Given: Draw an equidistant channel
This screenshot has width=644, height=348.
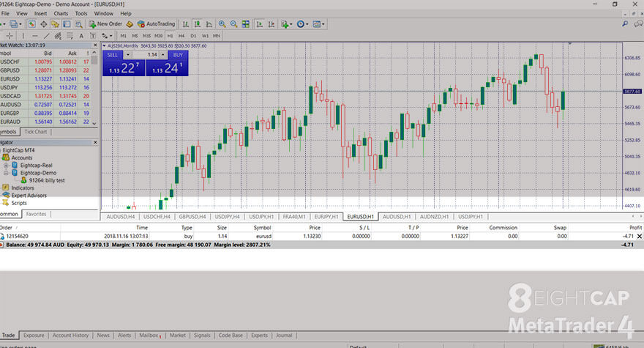Looking at the screenshot, I should [x=58, y=36].
